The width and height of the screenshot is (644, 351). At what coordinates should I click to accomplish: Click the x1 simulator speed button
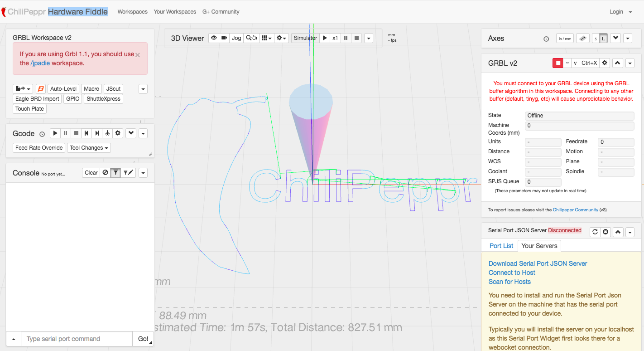point(335,38)
